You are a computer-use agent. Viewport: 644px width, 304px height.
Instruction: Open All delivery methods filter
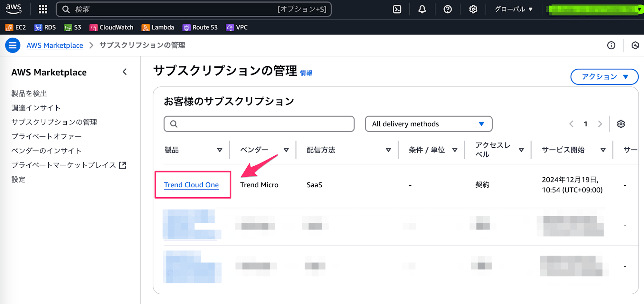pos(429,124)
